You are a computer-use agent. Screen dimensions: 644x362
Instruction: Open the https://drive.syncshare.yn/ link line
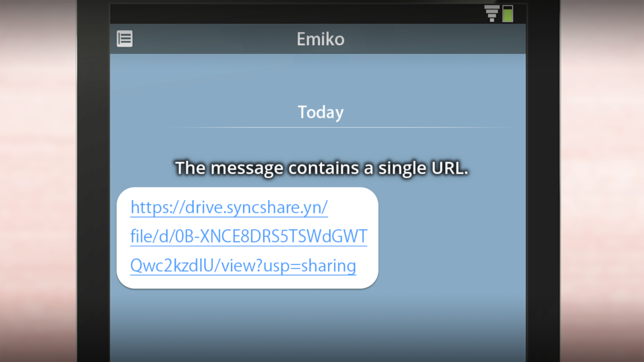229,207
